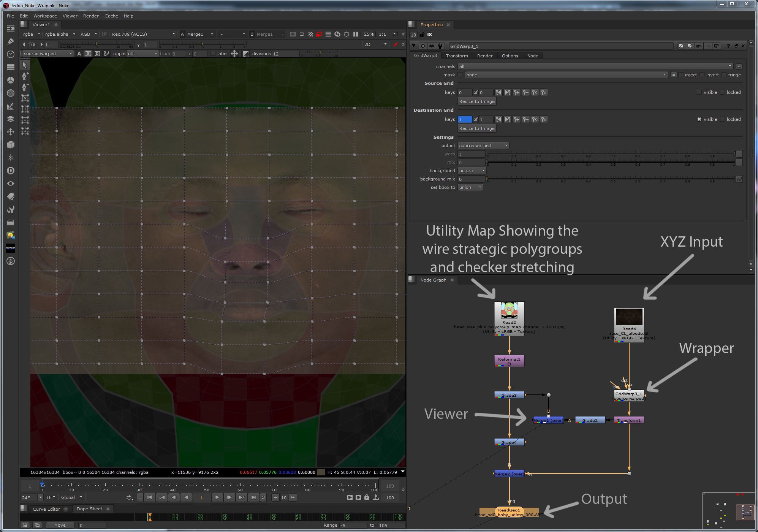This screenshot has width=758, height=532.
Task: Select the arrow pointer tool
Action: pos(25,65)
